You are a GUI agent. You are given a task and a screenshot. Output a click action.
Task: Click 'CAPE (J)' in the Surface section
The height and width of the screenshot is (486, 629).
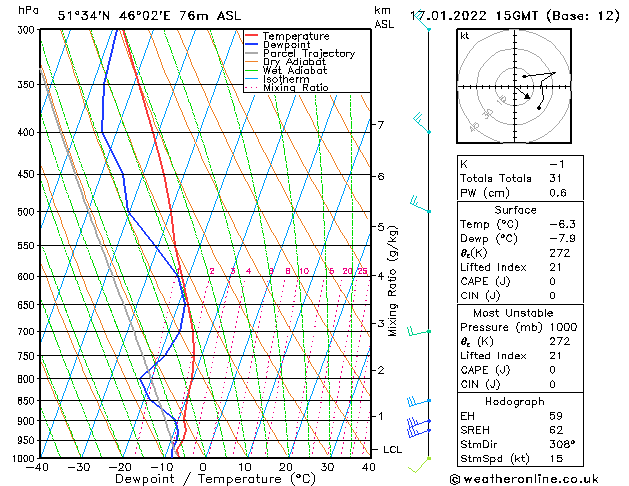485,281
